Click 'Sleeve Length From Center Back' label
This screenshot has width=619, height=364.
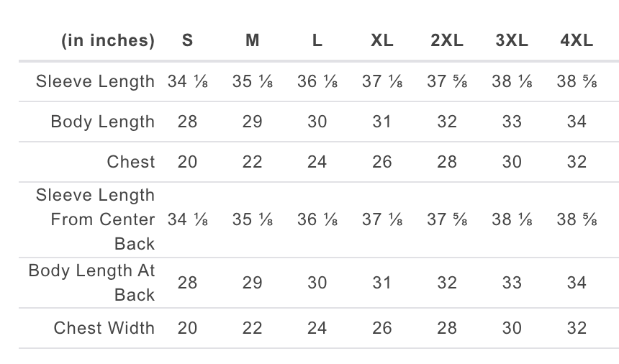click(x=95, y=219)
